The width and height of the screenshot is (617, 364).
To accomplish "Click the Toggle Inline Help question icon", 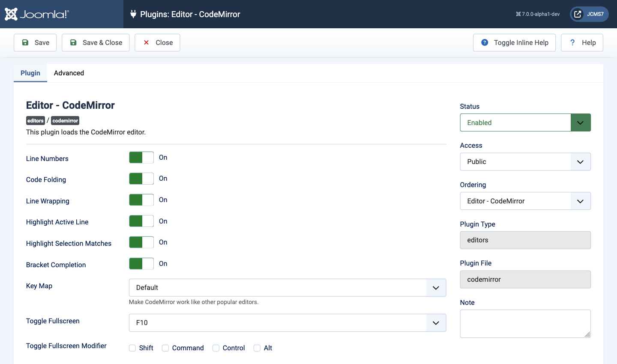I will click(x=485, y=42).
